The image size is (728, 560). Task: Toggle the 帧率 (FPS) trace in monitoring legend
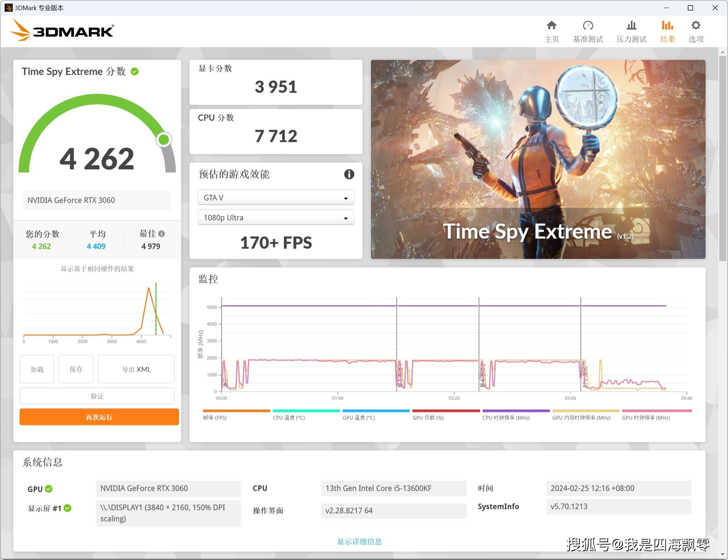click(215, 417)
